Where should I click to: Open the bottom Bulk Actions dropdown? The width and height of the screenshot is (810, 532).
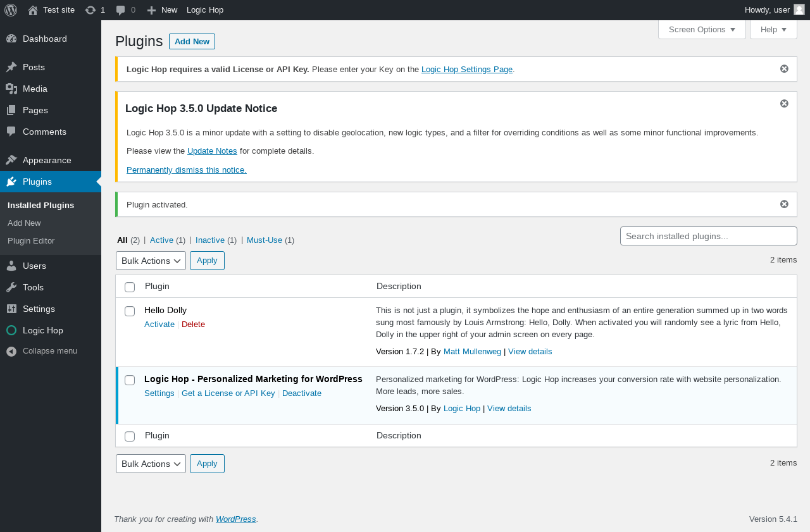pyautogui.click(x=151, y=464)
